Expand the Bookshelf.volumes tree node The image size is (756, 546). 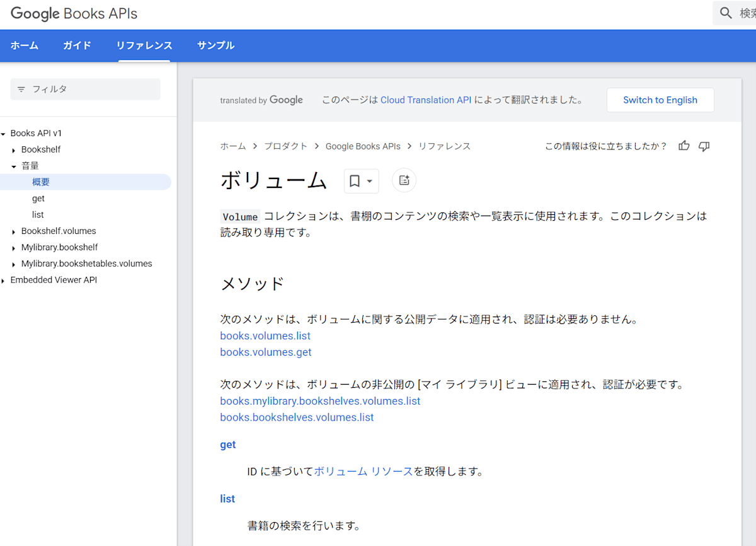[x=14, y=232]
